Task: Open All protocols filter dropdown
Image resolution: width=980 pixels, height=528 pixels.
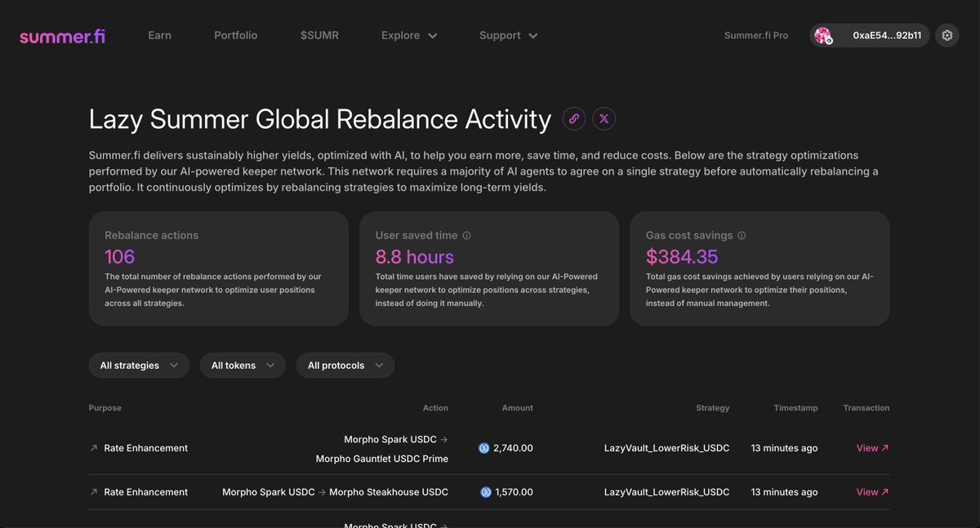Action: coord(345,366)
